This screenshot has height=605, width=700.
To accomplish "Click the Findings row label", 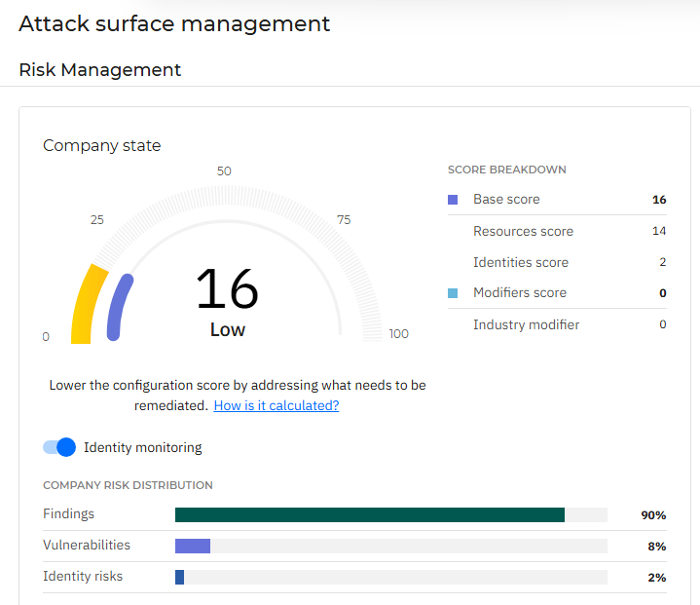I will (x=68, y=514).
